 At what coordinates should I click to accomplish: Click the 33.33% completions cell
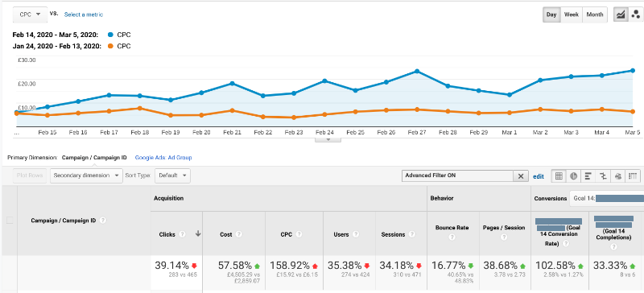(616, 273)
